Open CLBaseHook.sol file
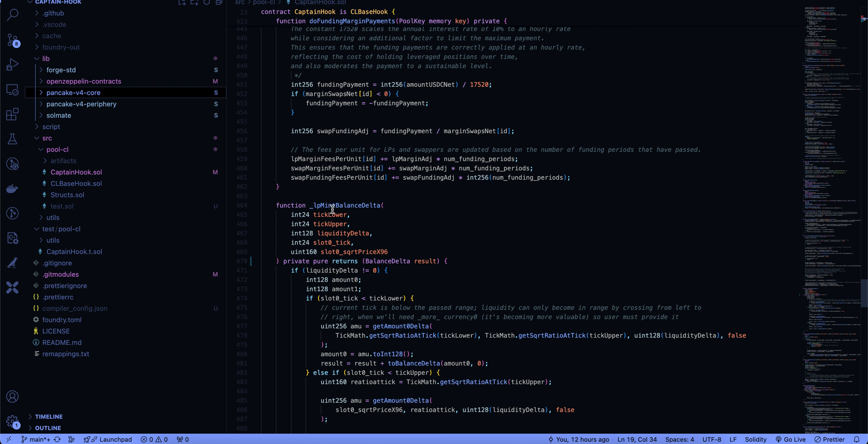The width and height of the screenshot is (868, 444). pos(125,183)
